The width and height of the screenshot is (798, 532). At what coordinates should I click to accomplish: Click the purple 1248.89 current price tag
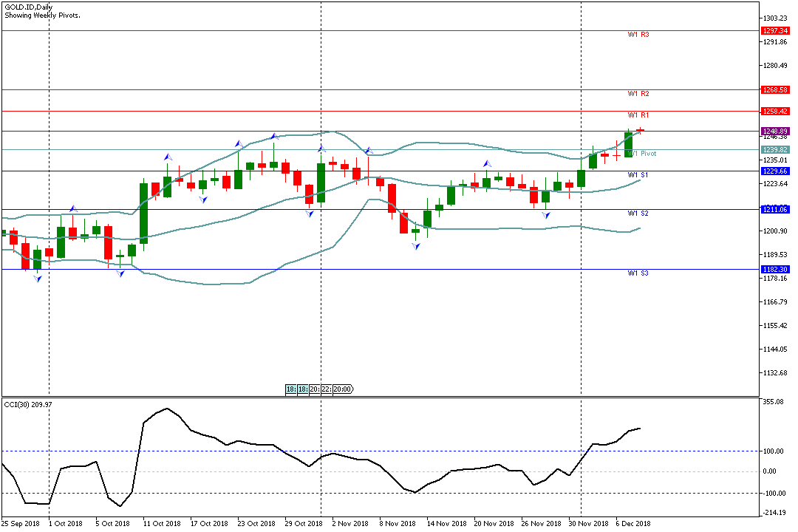[x=774, y=131]
